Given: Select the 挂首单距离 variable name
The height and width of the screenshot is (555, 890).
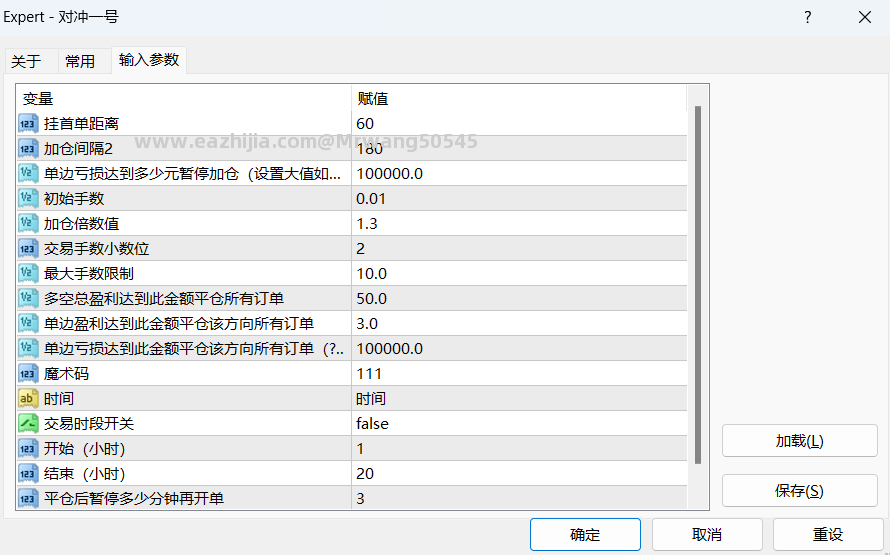Looking at the screenshot, I should click(x=81, y=124).
